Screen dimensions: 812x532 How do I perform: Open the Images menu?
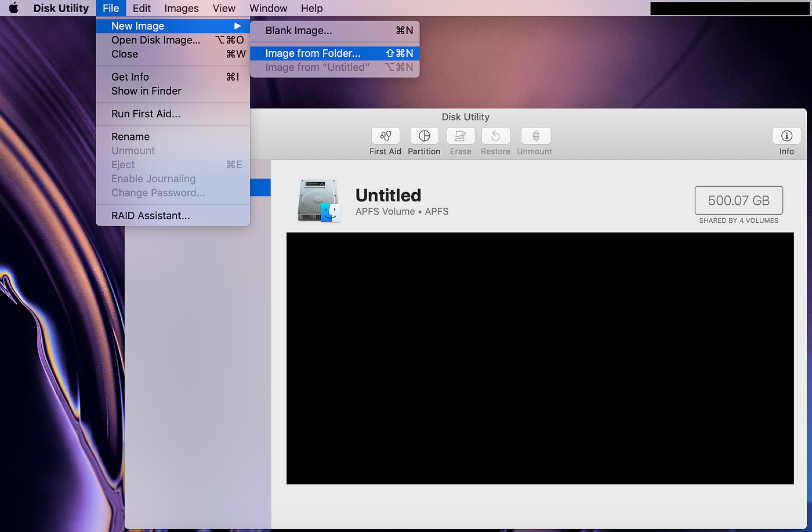click(x=182, y=8)
